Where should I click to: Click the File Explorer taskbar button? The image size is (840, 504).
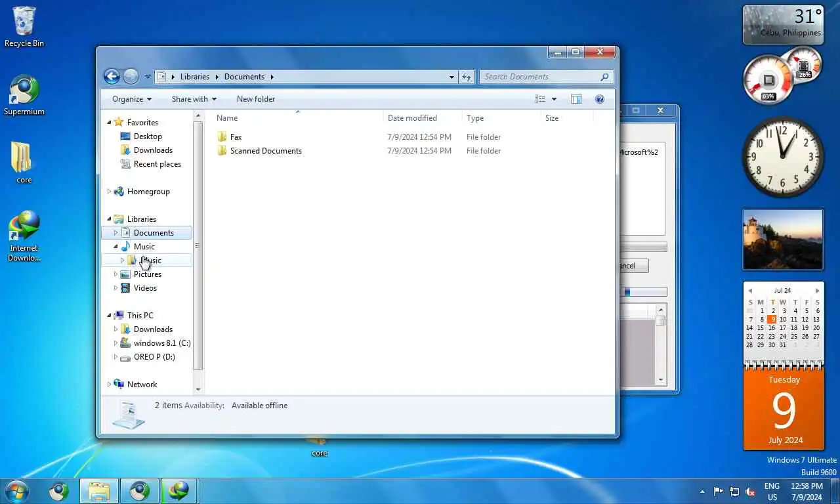tap(99, 491)
